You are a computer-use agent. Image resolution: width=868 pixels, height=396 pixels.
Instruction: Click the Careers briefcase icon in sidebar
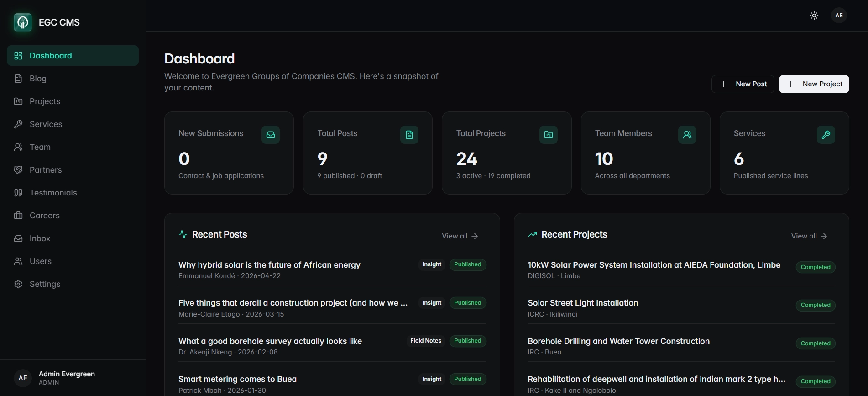(x=18, y=216)
